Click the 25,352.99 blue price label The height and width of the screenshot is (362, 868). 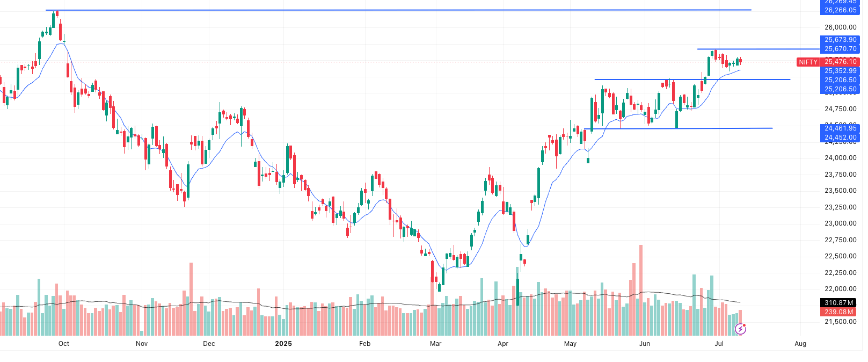[x=840, y=71]
